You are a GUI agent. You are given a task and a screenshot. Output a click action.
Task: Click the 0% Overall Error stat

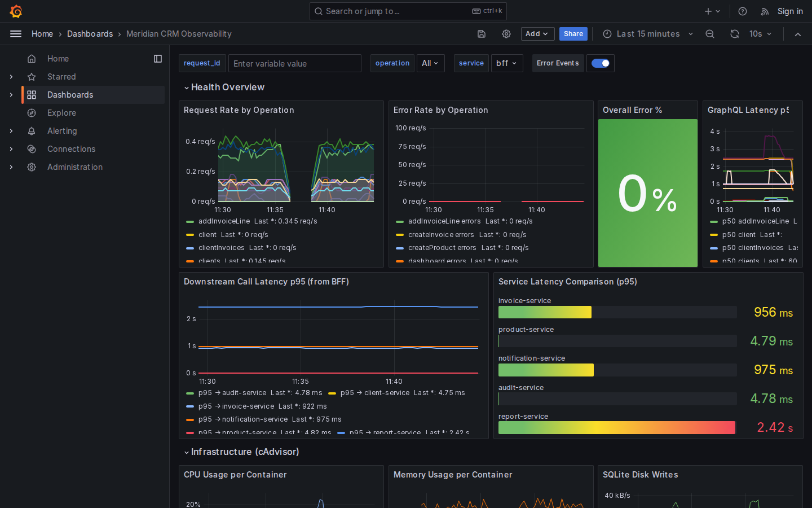pos(647,193)
